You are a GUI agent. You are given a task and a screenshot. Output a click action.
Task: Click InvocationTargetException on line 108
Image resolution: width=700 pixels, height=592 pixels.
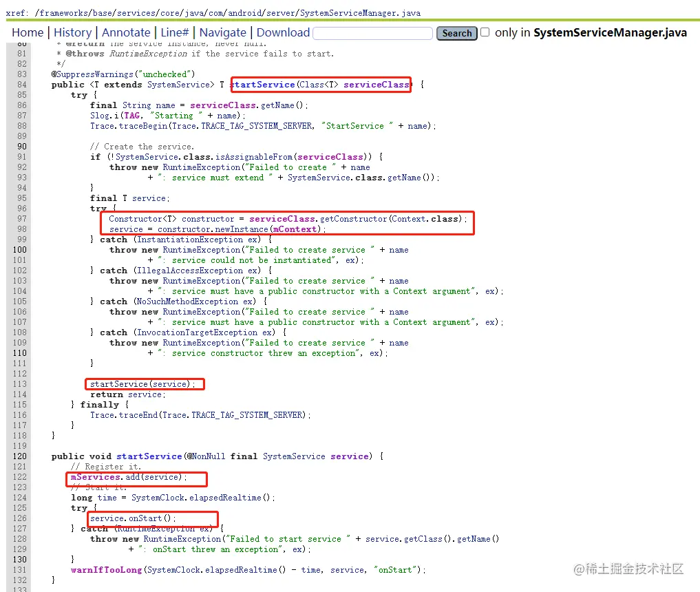pyautogui.click(x=197, y=332)
